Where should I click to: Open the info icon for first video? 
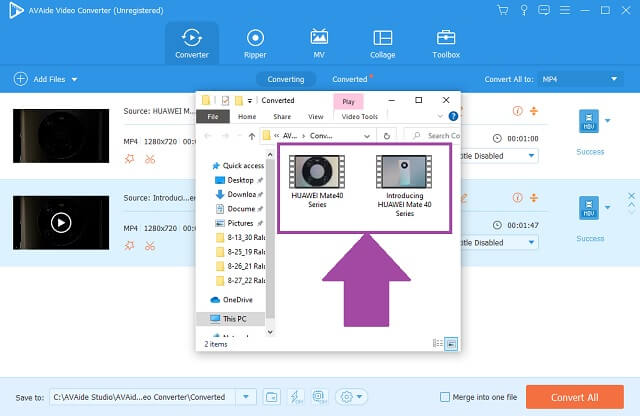pos(517,111)
